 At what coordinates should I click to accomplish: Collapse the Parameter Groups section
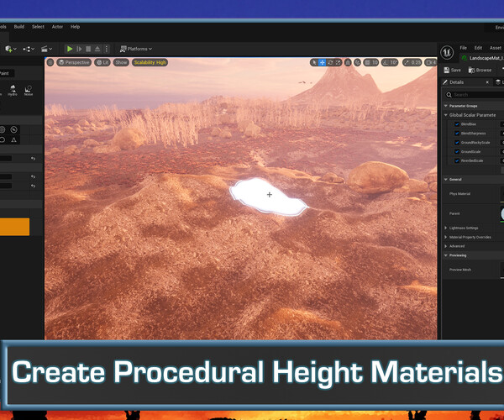[446, 106]
